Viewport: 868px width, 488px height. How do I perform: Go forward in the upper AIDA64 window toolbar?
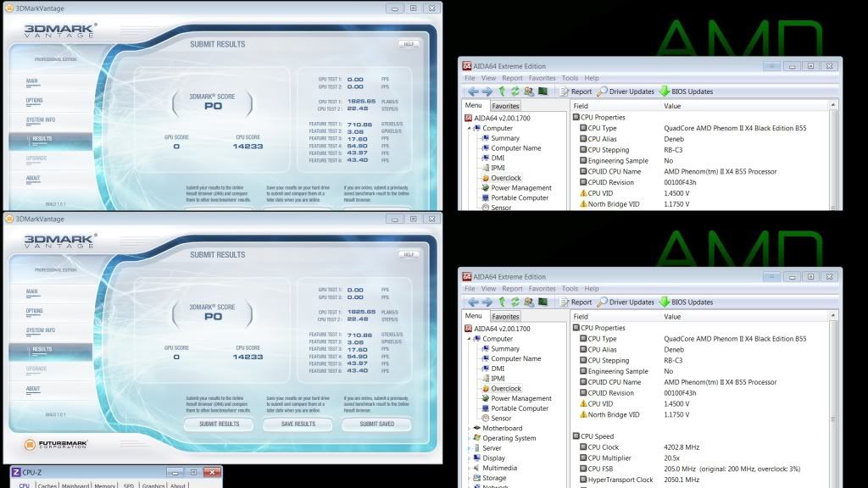coord(487,91)
